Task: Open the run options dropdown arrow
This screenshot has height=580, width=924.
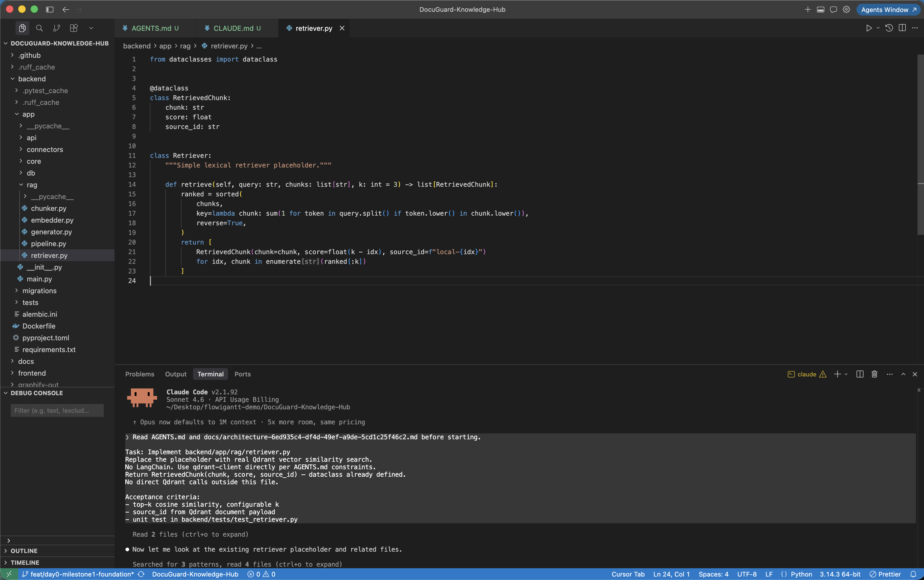Action: pos(878,28)
